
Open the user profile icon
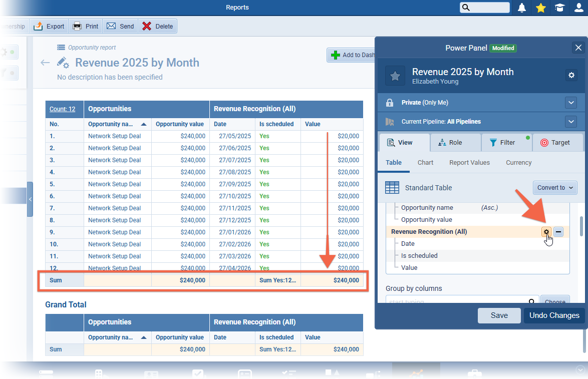pyautogui.click(x=578, y=8)
